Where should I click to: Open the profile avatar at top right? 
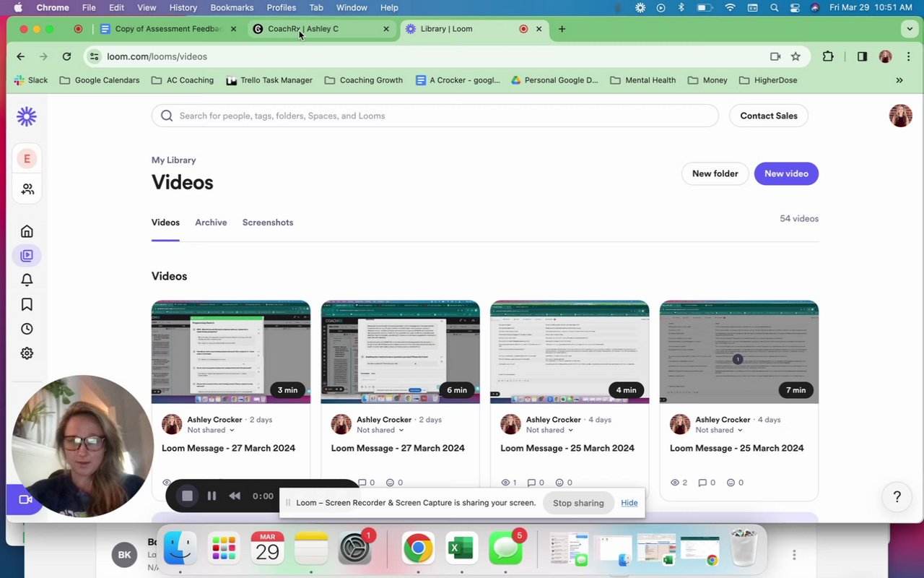(900, 116)
